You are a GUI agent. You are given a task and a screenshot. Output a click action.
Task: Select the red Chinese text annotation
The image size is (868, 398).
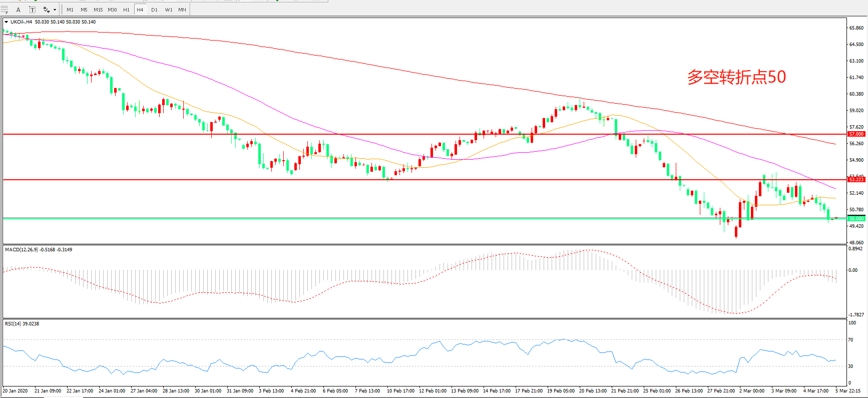point(736,77)
